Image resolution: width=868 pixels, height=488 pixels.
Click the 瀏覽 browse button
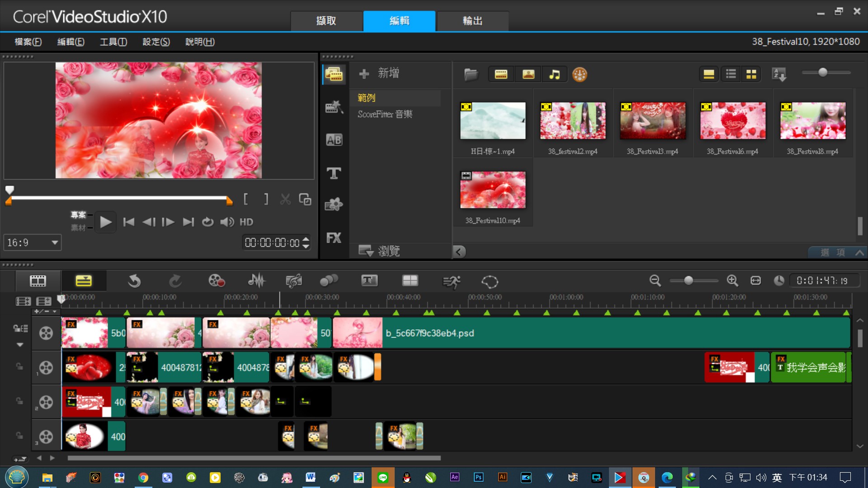(379, 251)
